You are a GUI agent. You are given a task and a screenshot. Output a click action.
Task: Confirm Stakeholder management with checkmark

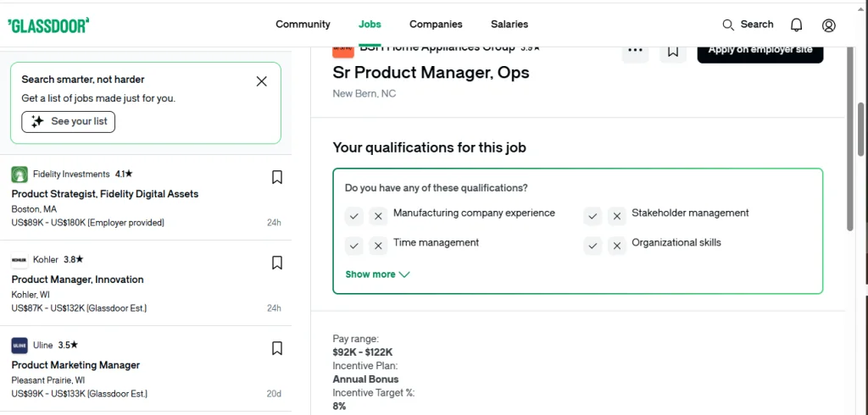[593, 216]
